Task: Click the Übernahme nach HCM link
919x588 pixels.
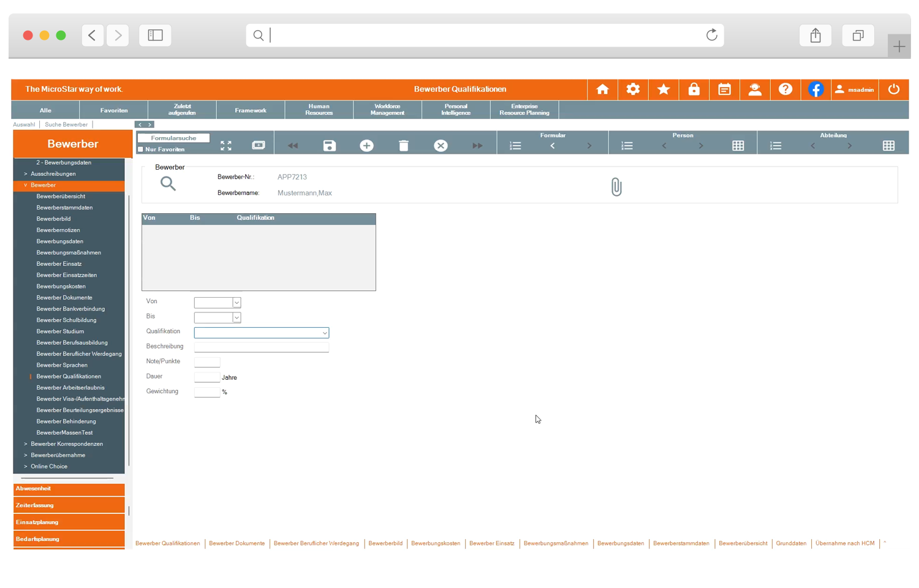Action: click(x=845, y=543)
